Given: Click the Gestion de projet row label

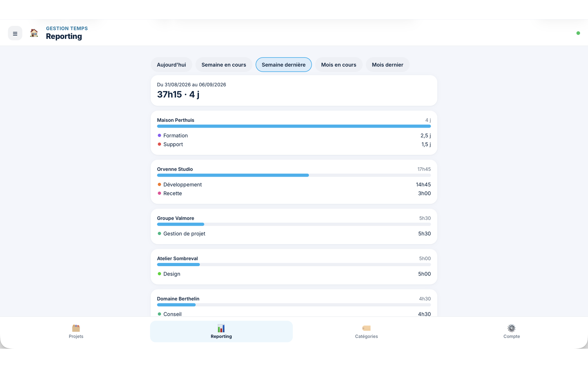Looking at the screenshot, I should [x=184, y=234].
